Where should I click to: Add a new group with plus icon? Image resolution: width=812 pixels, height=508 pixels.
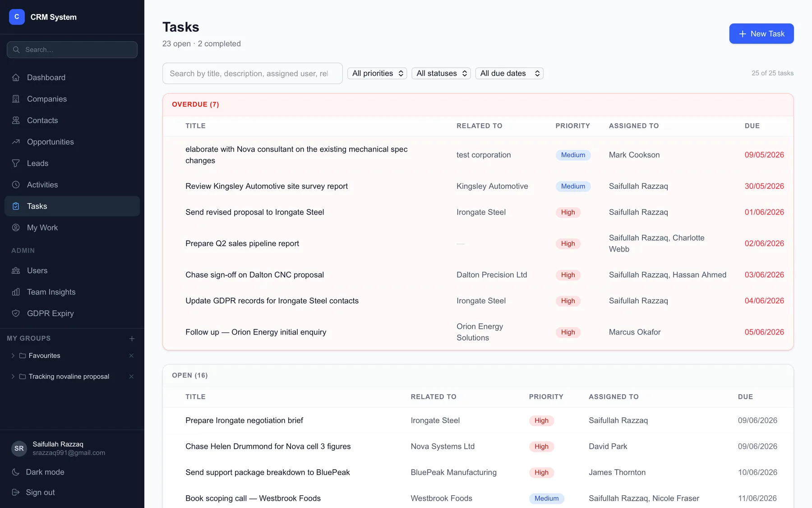pos(132,339)
